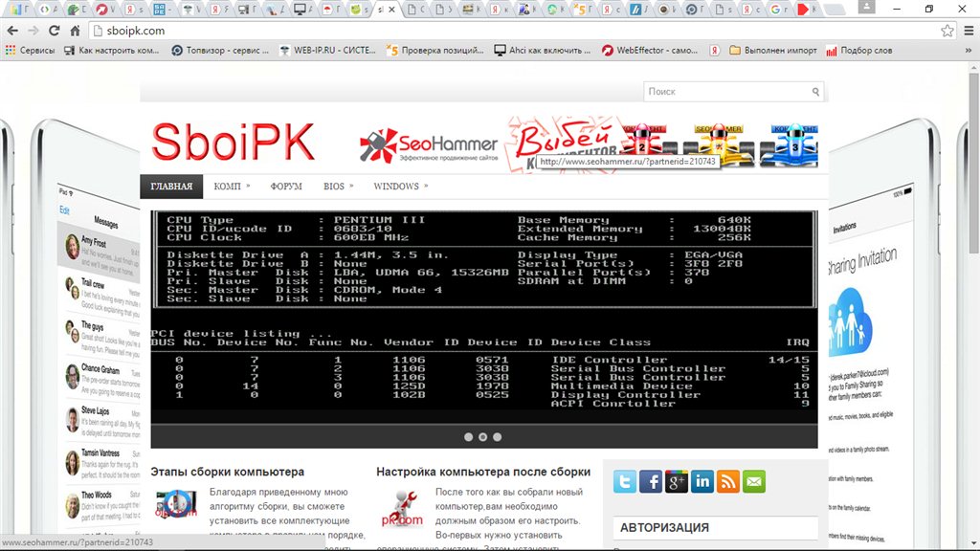Select the third slider pagination dot

click(498, 437)
